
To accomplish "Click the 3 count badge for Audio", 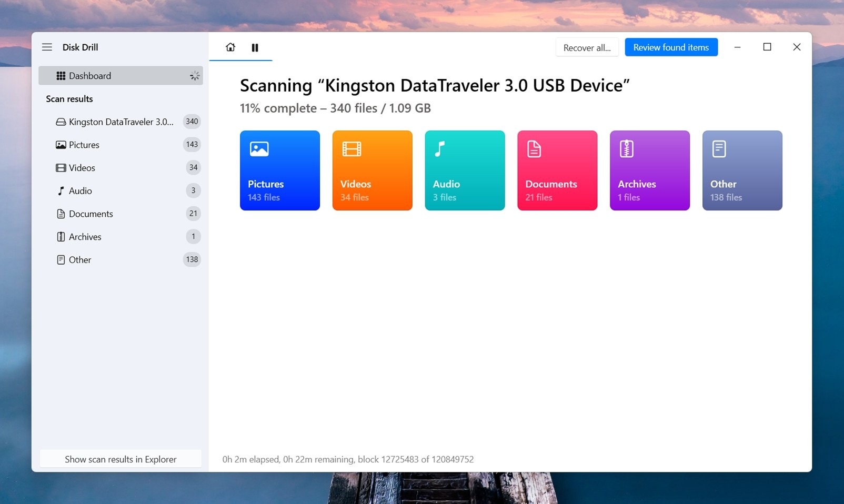I will (193, 190).
